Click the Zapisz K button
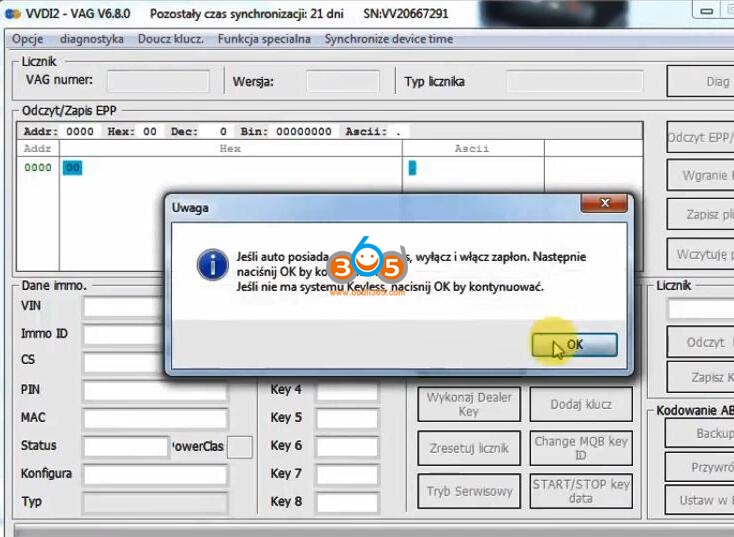Image resolution: width=734 pixels, height=537 pixels. click(x=700, y=377)
